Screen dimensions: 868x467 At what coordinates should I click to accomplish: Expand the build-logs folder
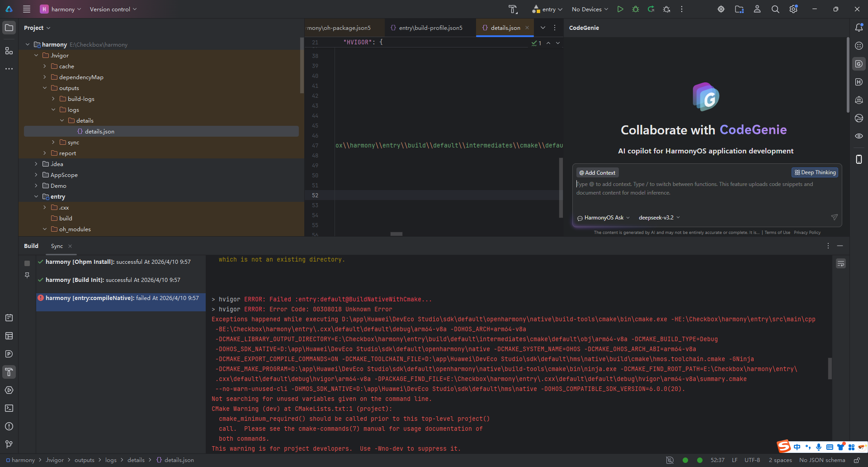coord(53,99)
